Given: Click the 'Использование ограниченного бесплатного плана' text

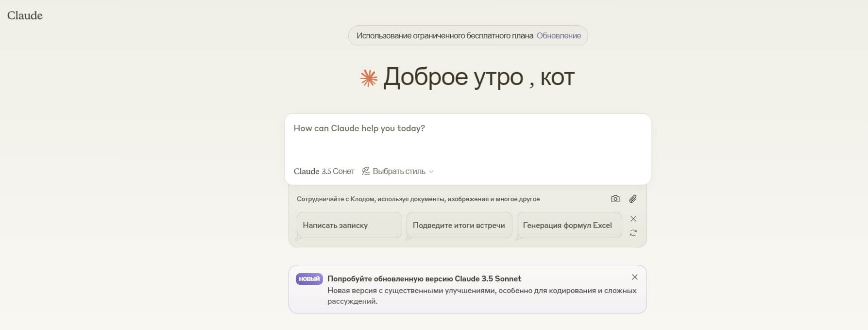Looking at the screenshot, I should point(445,35).
